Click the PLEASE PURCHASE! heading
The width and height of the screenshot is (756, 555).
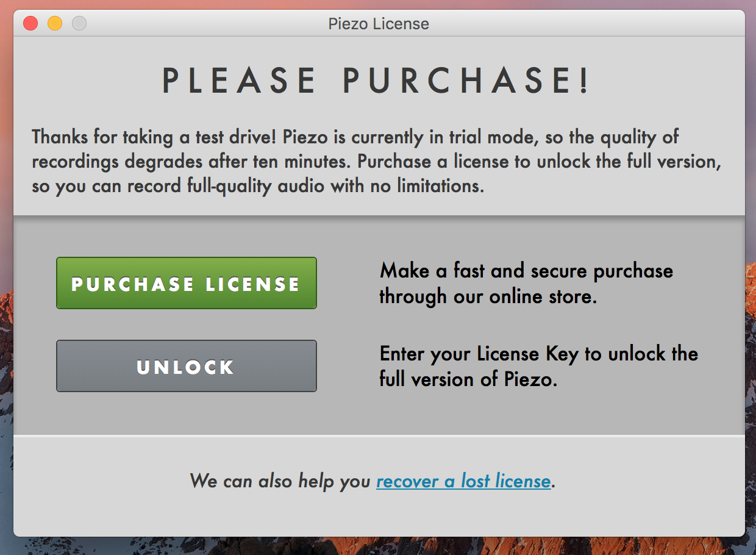point(377,81)
